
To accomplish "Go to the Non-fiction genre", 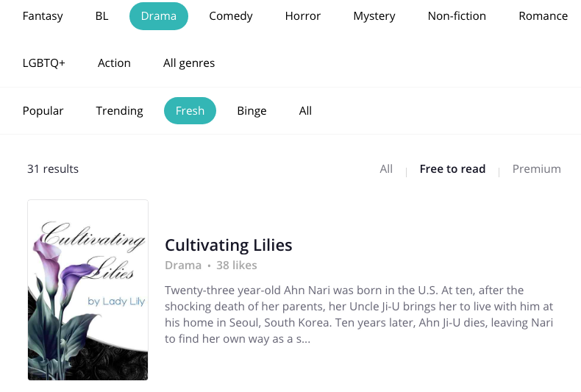I will coord(457,16).
